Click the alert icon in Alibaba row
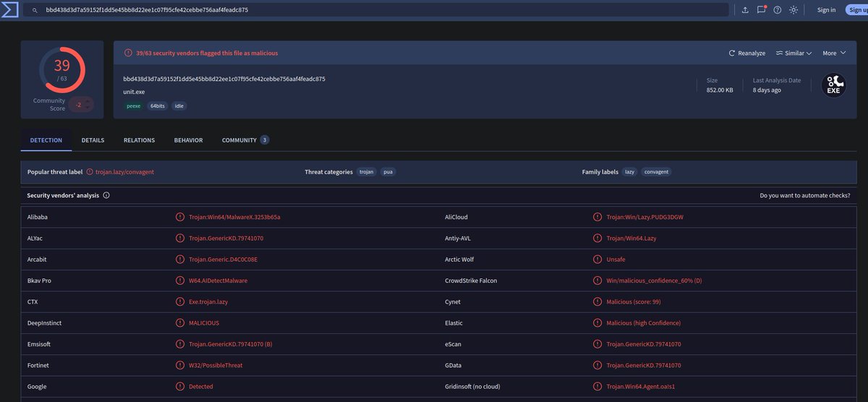The width and height of the screenshot is (868, 402). (x=180, y=217)
